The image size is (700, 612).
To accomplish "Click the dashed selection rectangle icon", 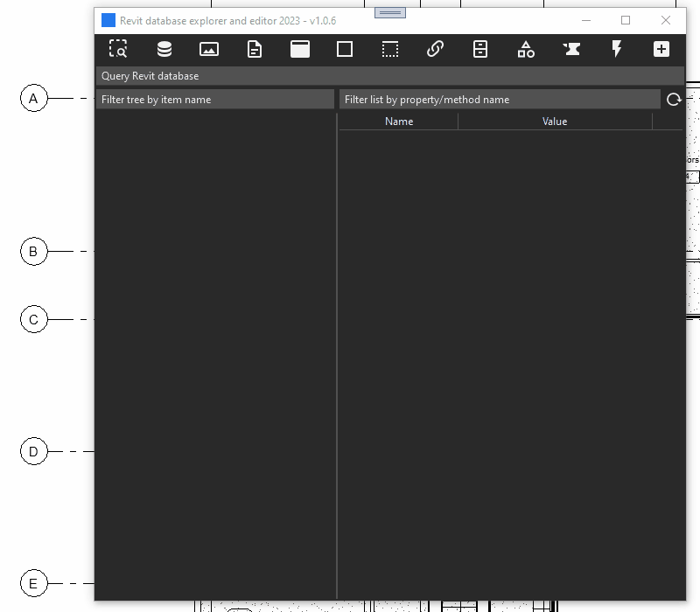I will coord(389,50).
